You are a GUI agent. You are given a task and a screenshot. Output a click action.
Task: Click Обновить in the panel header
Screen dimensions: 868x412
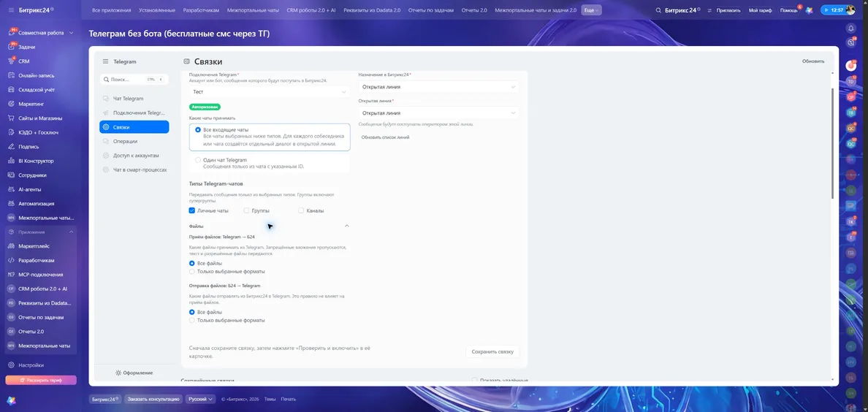tap(813, 61)
